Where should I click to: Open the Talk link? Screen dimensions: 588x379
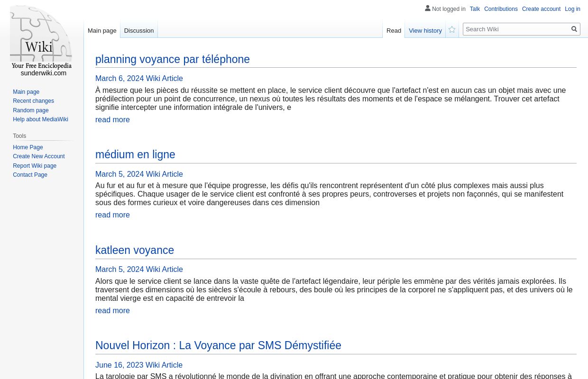tap(475, 9)
